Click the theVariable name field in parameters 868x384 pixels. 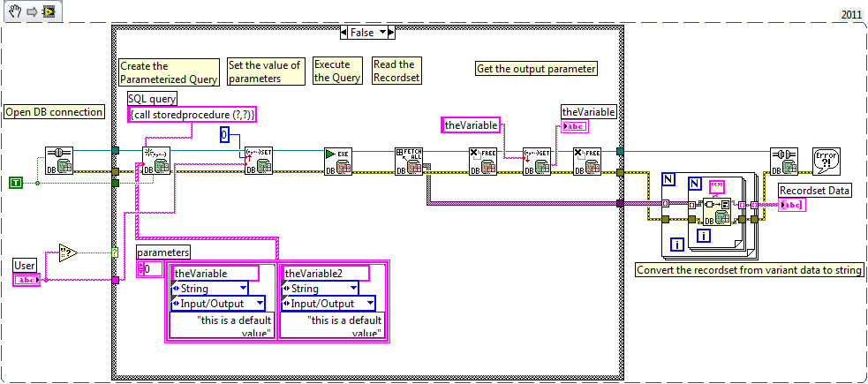(215, 274)
